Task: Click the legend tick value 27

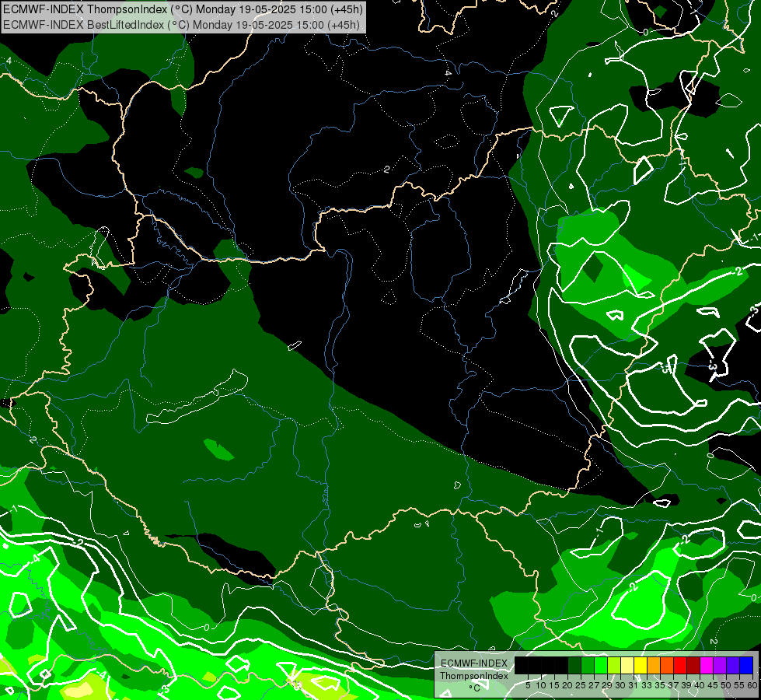Action: pyautogui.click(x=594, y=685)
